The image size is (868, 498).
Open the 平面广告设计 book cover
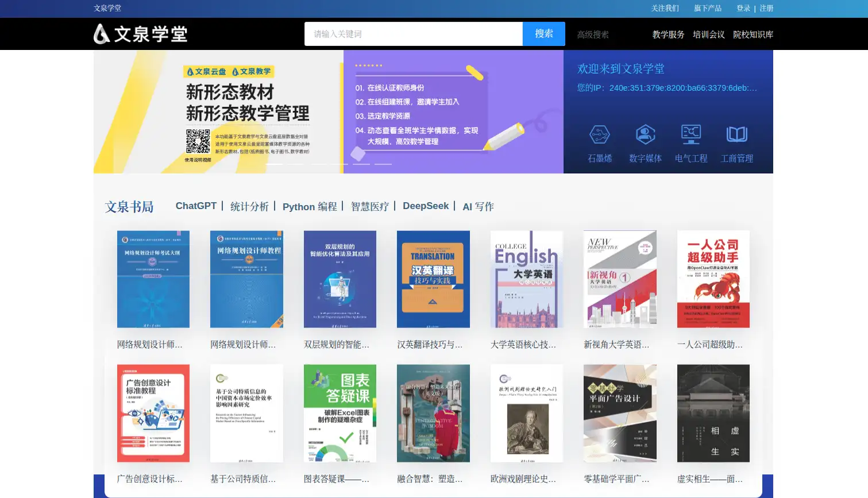[620, 414]
